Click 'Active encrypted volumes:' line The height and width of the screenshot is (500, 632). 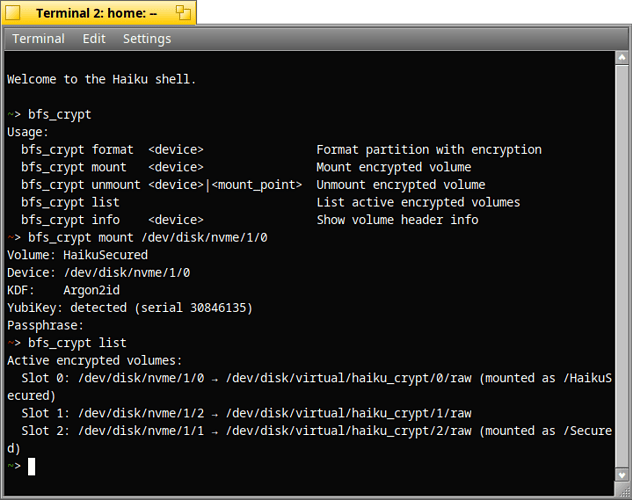tap(94, 360)
